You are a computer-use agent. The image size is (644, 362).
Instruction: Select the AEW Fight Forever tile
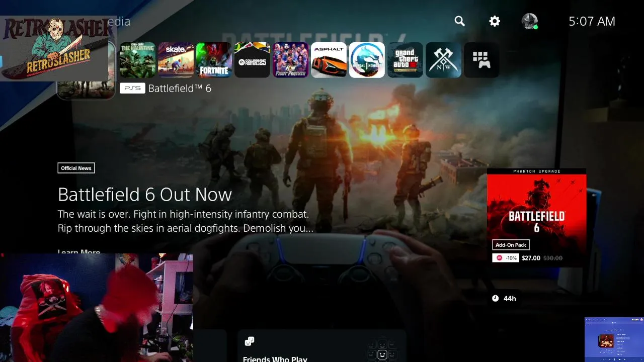click(x=290, y=60)
